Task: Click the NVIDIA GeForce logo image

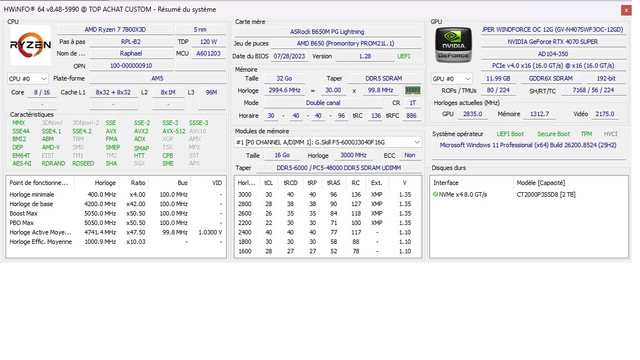Action: point(453,45)
